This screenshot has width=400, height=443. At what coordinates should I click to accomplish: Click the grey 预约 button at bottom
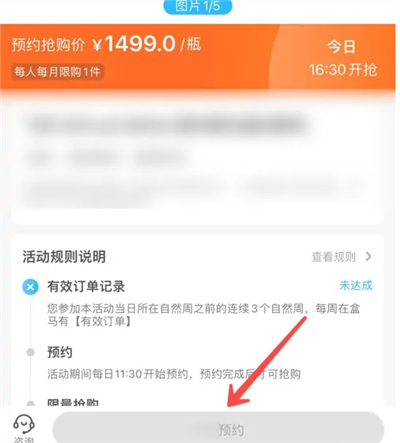tap(218, 428)
